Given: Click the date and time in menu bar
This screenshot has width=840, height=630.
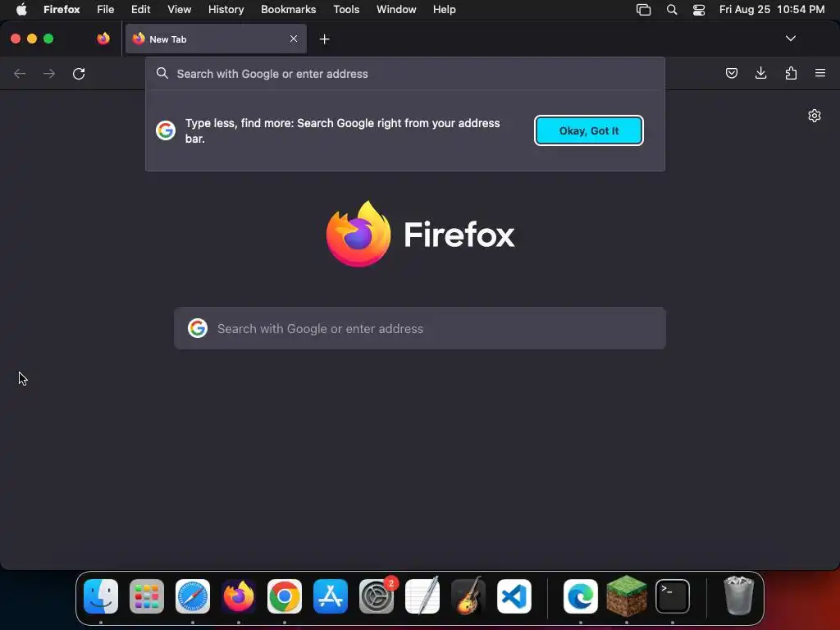Looking at the screenshot, I should (x=771, y=10).
